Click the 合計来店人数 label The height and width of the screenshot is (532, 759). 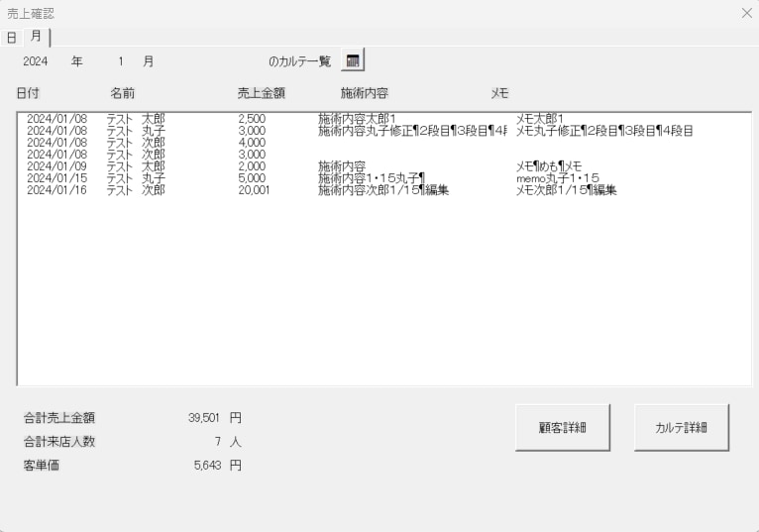coord(59,442)
